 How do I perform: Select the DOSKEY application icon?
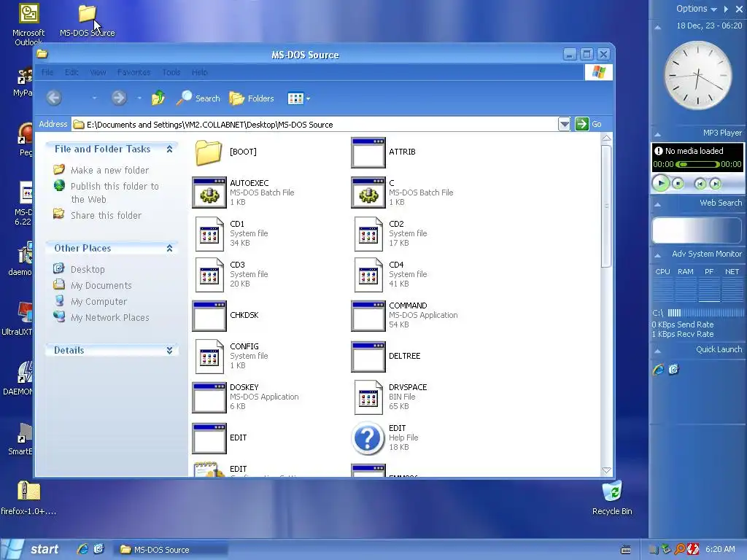point(209,397)
